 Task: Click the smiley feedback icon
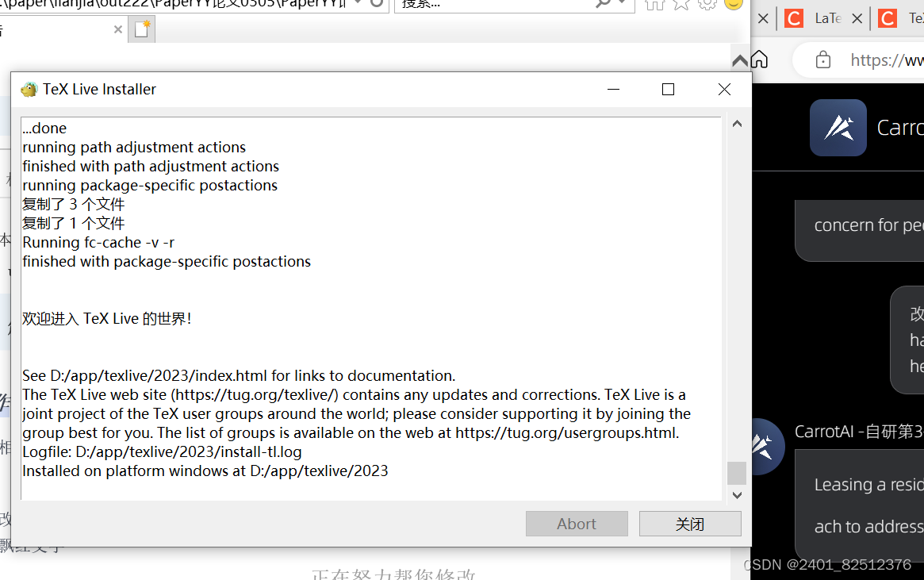pos(733,4)
